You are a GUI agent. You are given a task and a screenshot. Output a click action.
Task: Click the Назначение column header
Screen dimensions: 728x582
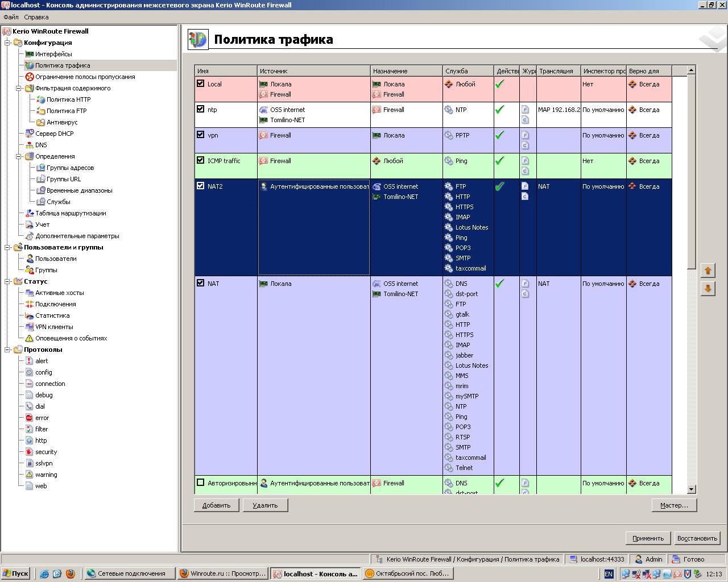click(407, 71)
